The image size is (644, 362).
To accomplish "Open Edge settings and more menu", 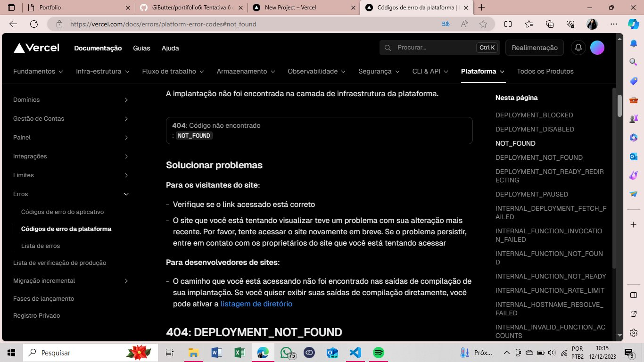I will tap(613, 24).
